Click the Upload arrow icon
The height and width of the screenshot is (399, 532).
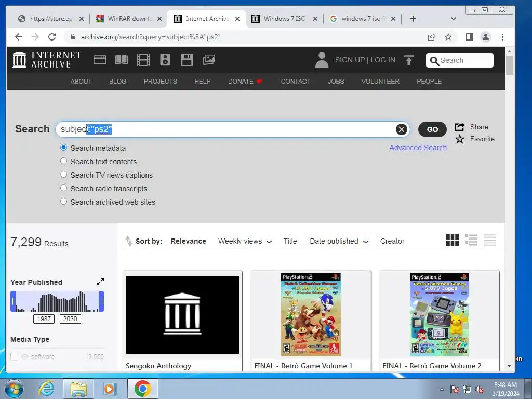(x=409, y=60)
